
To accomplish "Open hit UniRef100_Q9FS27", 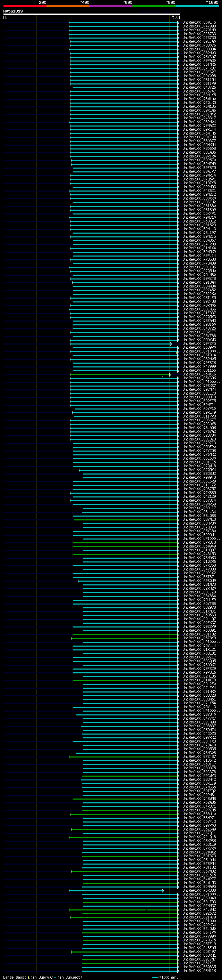I will (199, 72).
